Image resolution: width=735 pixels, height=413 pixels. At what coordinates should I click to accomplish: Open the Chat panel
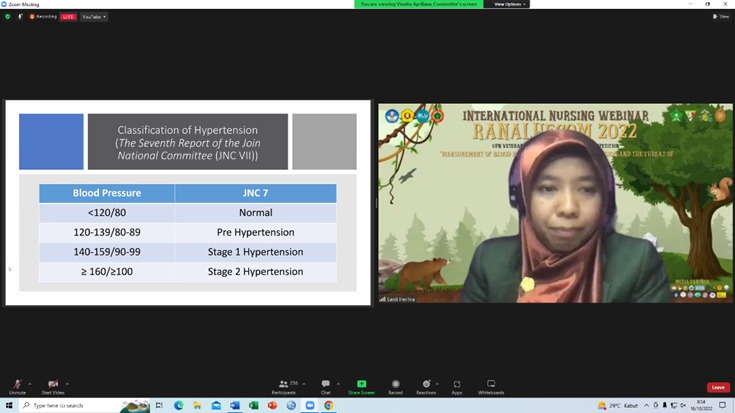click(326, 385)
